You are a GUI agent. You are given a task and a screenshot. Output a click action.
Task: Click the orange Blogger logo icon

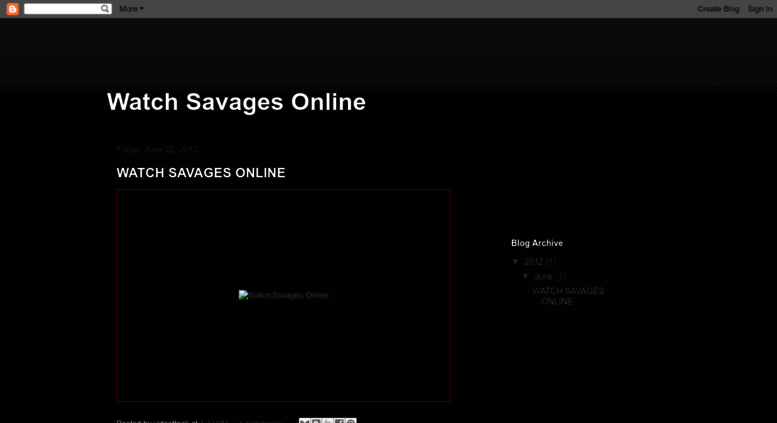pyautogui.click(x=12, y=9)
